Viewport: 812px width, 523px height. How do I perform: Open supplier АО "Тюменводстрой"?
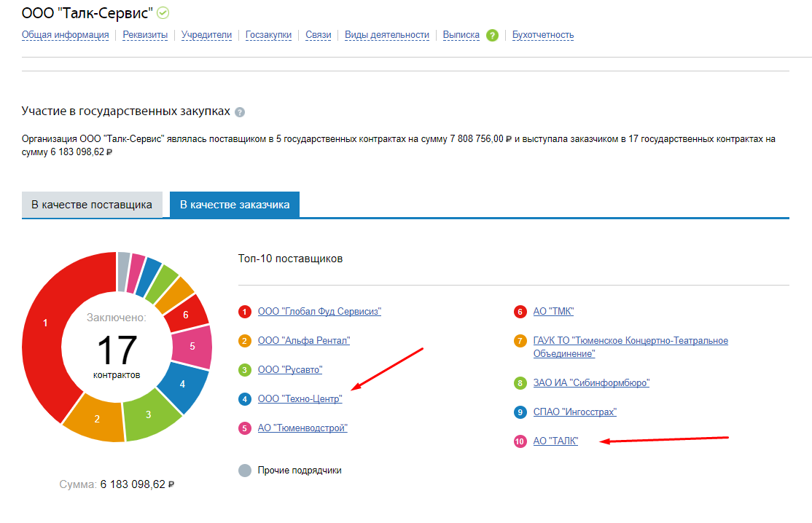(x=302, y=428)
